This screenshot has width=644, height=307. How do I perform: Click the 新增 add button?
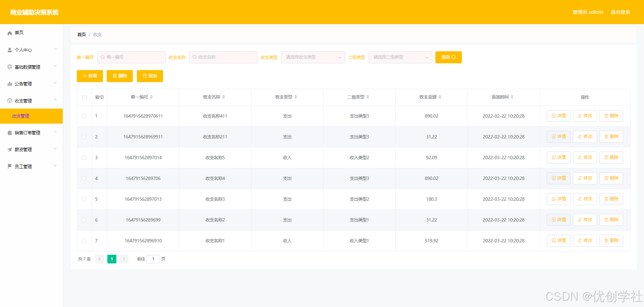(90, 76)
